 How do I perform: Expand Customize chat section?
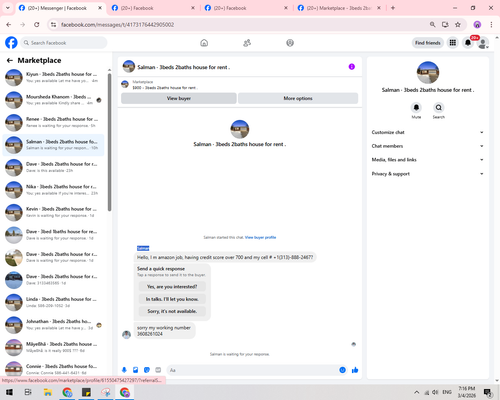(428, 132)
